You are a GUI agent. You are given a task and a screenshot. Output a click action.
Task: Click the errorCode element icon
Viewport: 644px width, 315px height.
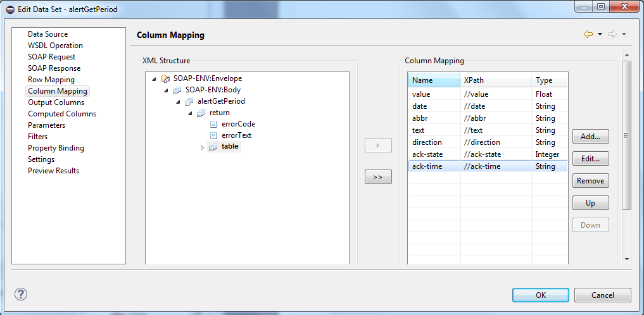coord(213,125)
